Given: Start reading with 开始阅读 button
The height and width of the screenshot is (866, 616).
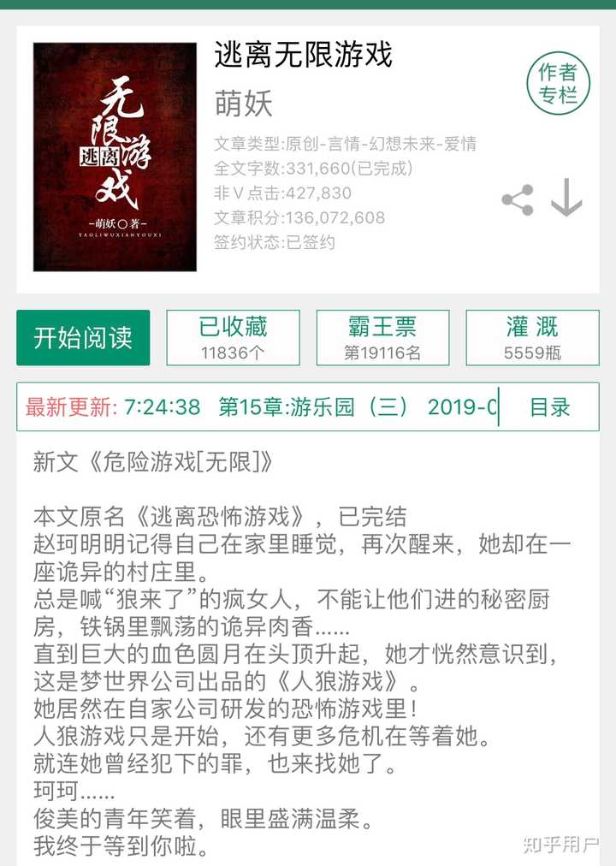Looking at the screenshot, I should coord(83,337).
